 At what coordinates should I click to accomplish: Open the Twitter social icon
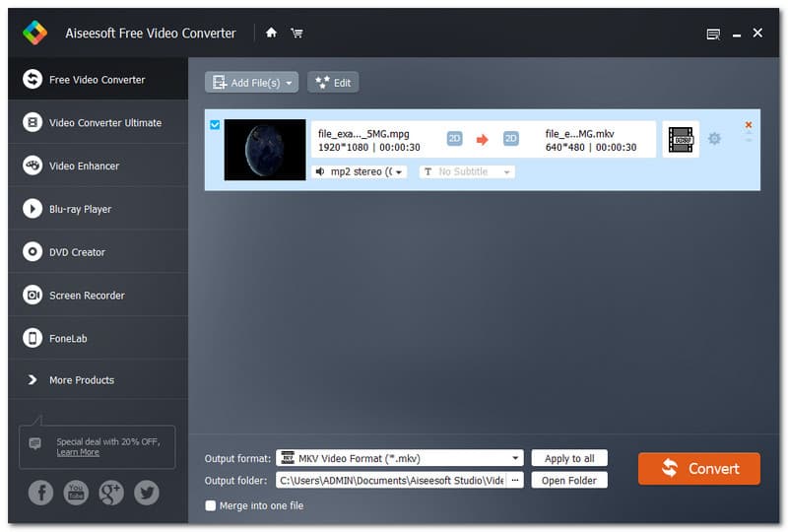147,493
